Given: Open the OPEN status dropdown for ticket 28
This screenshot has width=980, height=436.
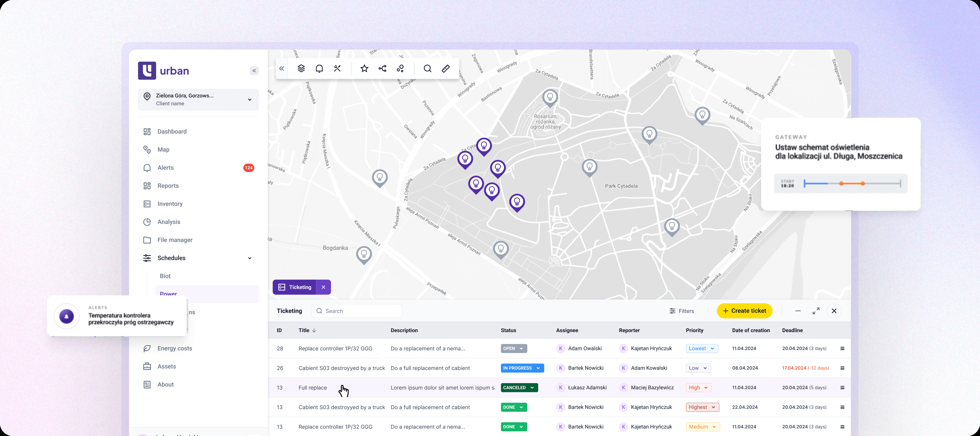Looking at the screenshot, I should (514, 349).
